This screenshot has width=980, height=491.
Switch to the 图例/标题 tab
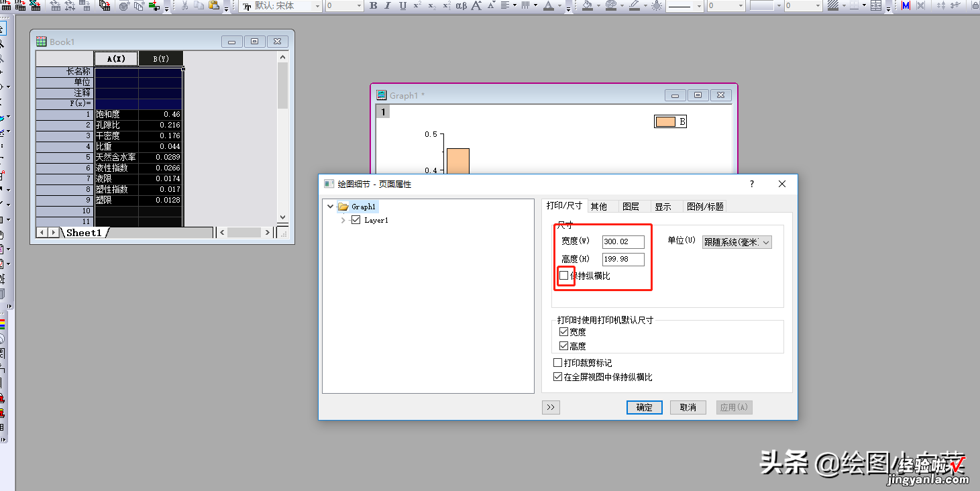705,207
